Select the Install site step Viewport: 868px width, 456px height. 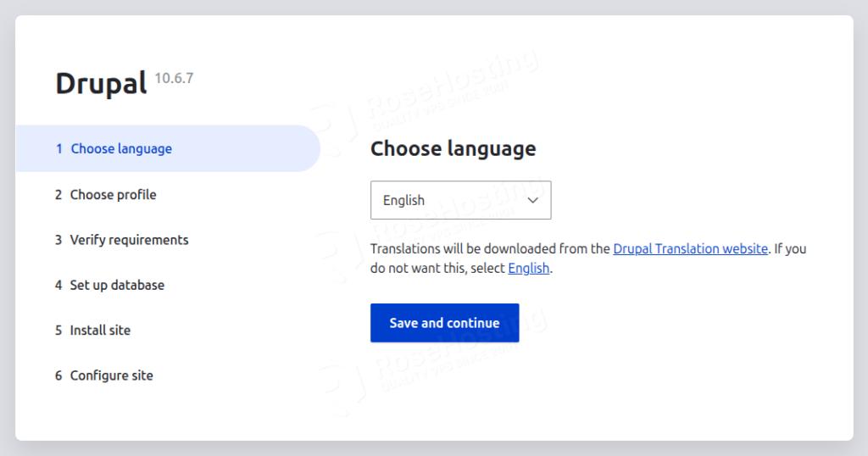pos(92,331)
